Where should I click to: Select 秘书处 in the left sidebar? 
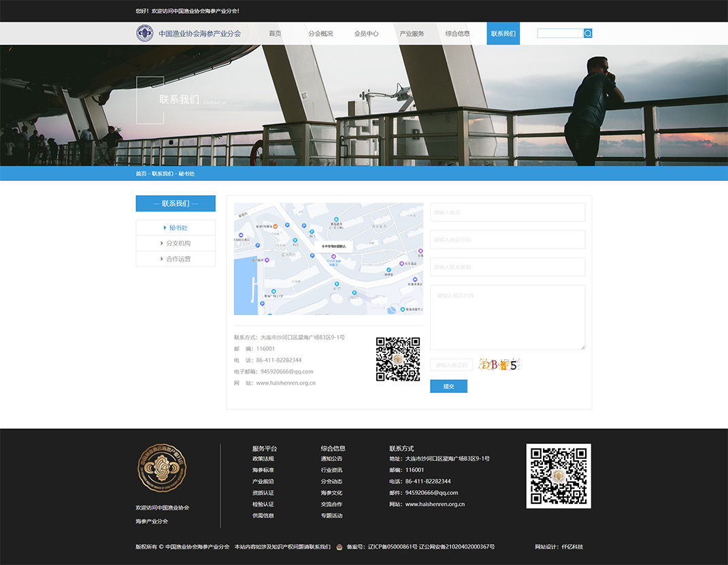(x=176, y=228)
